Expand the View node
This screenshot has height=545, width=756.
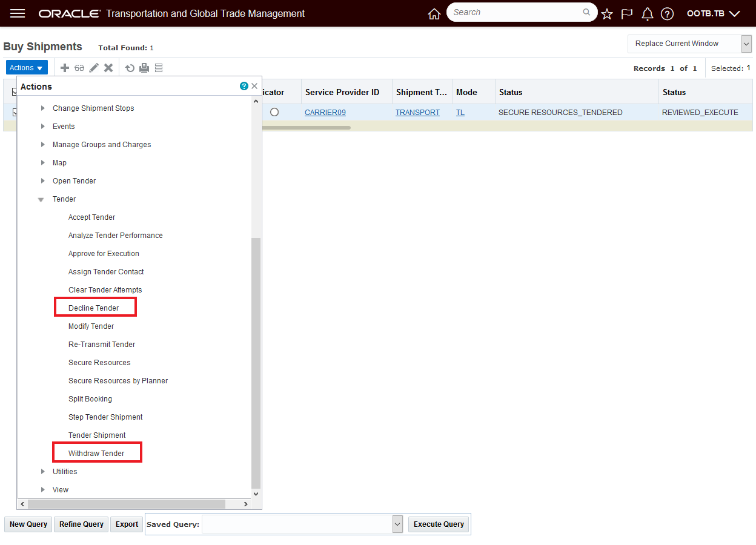(x=42, y=490)
